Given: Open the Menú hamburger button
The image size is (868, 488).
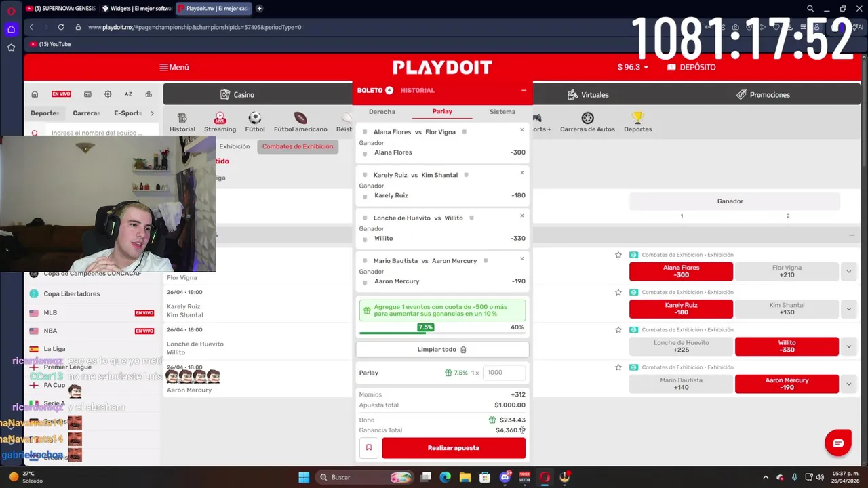Looking at the screenshot, I should pos(174,67).
